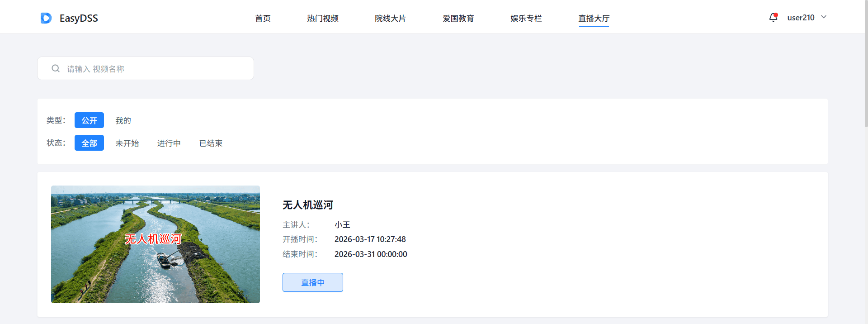Switch type filter to 我的

123,120
